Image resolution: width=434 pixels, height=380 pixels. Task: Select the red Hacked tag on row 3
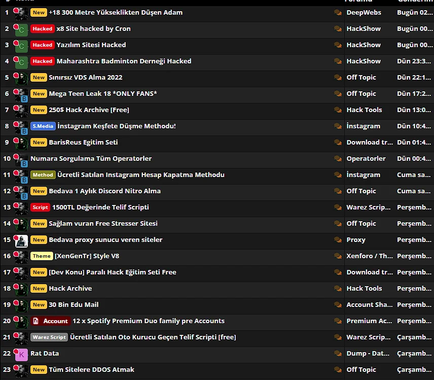42,45
